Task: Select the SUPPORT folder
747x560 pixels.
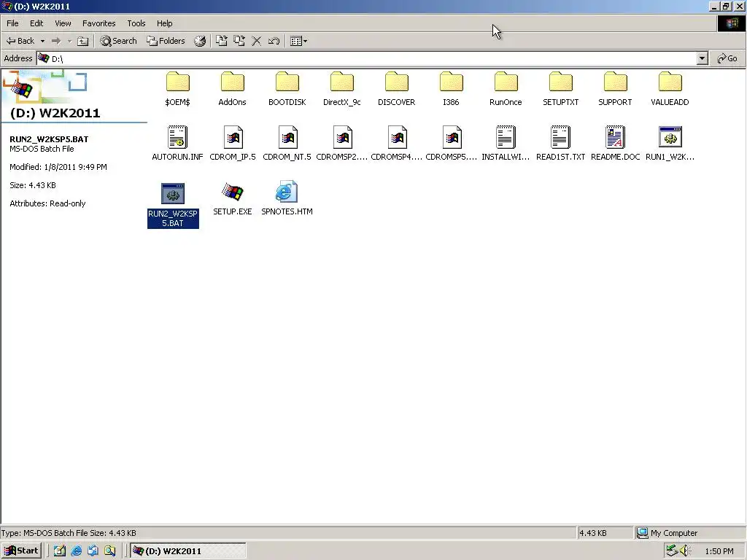Action: pos(615,90)
